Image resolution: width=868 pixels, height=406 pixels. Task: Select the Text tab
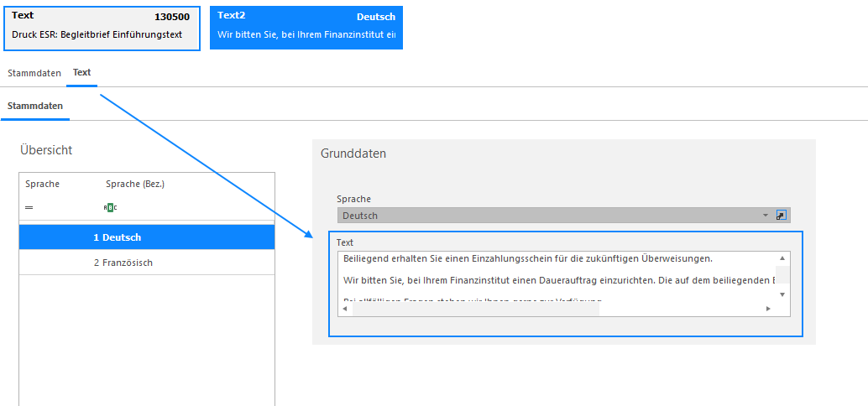tap(82, 72)
